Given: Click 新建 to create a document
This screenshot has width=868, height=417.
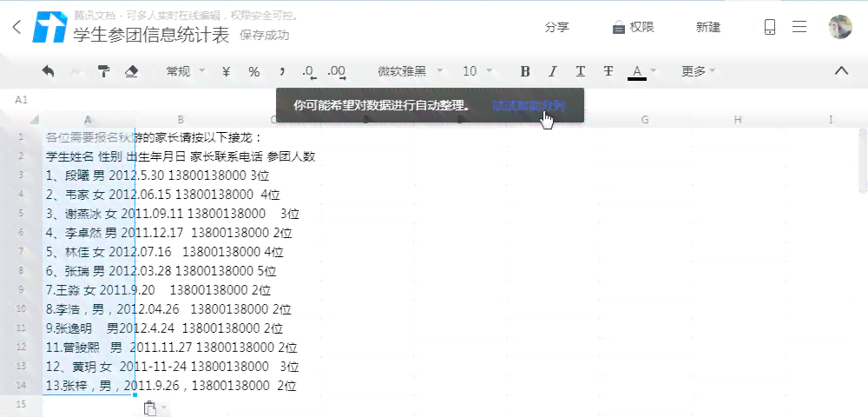Looking at the screenshot, I should pyautogui.click(x=708, y=27).
